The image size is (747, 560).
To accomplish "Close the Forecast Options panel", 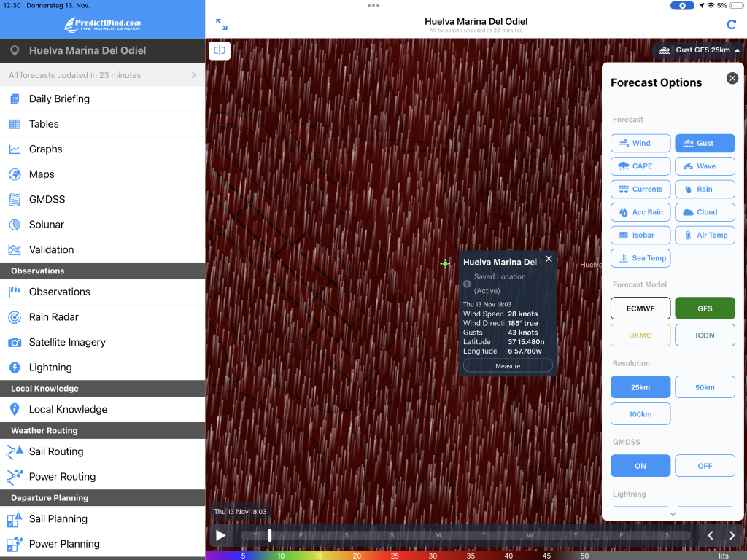I will (732, 78).
